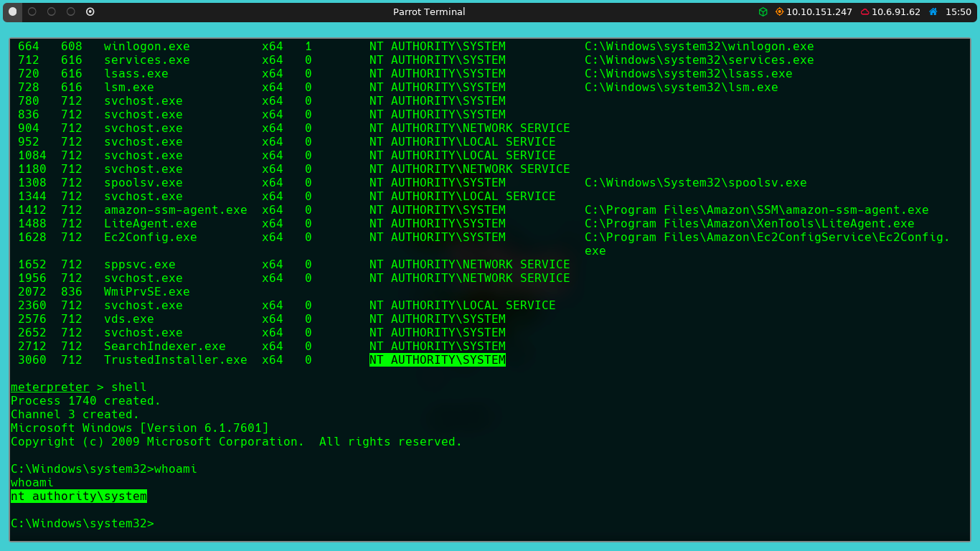Click the 10.6.91.62 VPN IP

[x=895, y=11]
